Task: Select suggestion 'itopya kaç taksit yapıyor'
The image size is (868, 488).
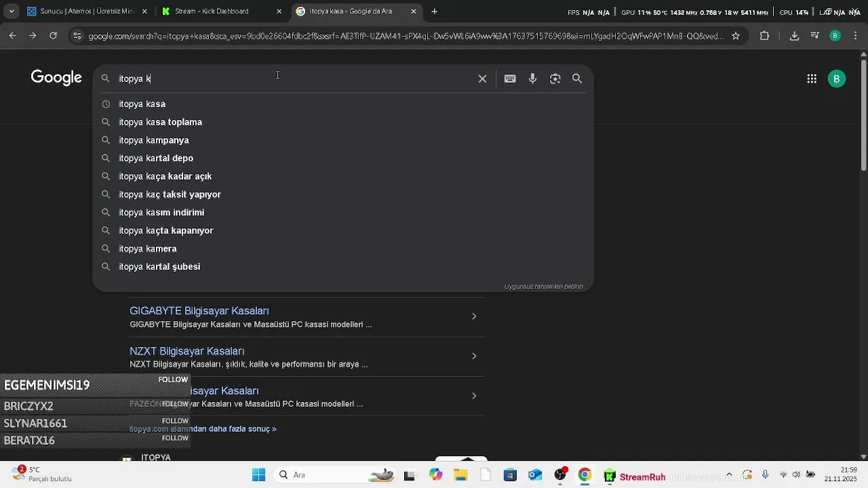Action: pyautogui.click(x=343, y=195)
